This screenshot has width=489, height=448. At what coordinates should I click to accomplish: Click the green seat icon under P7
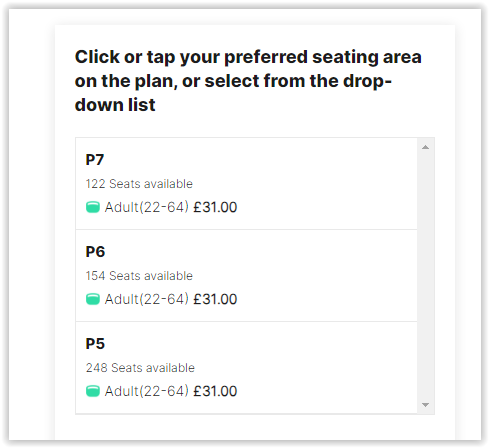(93, 207)
